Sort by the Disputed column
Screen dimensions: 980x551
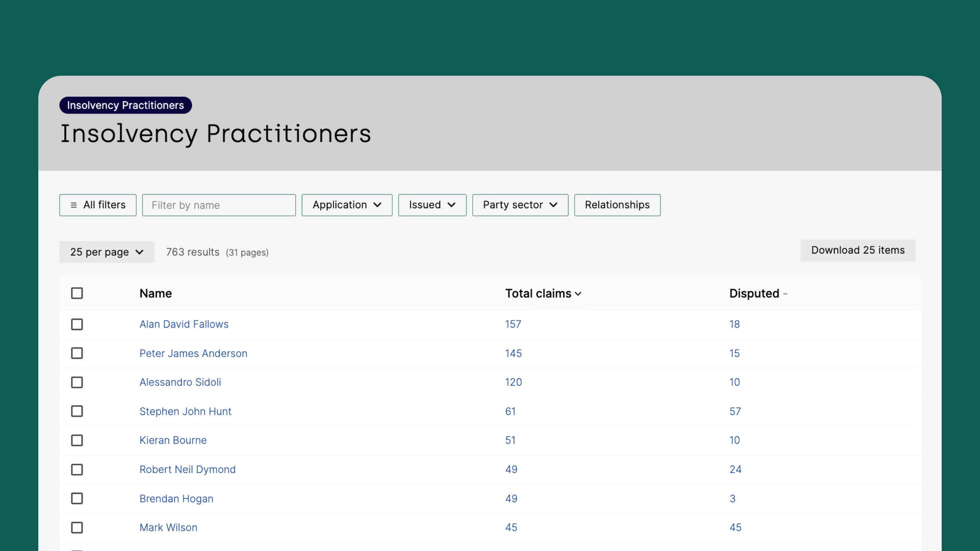[x=754, y=294]
